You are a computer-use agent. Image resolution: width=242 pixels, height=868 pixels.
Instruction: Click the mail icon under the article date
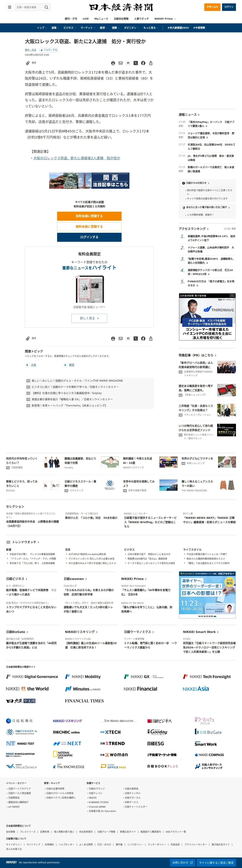tap(120, 63)
